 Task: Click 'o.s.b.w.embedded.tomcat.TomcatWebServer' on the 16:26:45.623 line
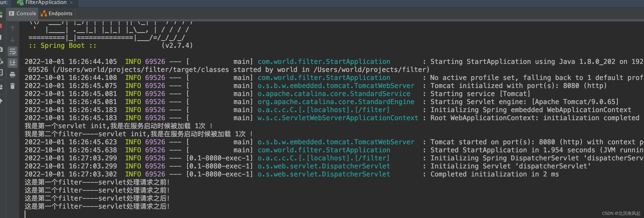(x=336, y=142)
